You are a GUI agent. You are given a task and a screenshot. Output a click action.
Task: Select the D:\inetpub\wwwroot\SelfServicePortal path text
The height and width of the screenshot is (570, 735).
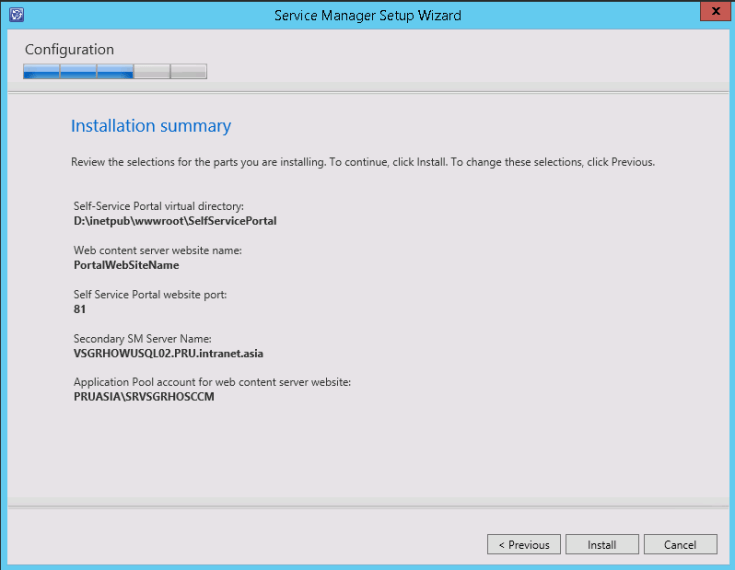tap(175, 221)
